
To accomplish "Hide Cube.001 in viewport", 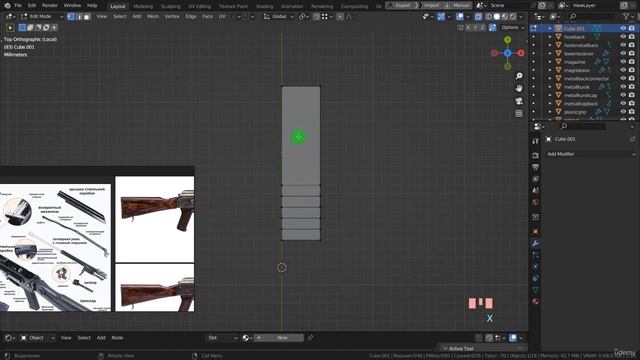I will click(623, 28).
